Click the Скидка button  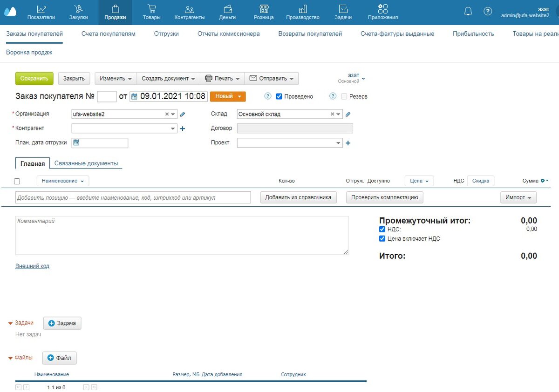click(481, 181)
